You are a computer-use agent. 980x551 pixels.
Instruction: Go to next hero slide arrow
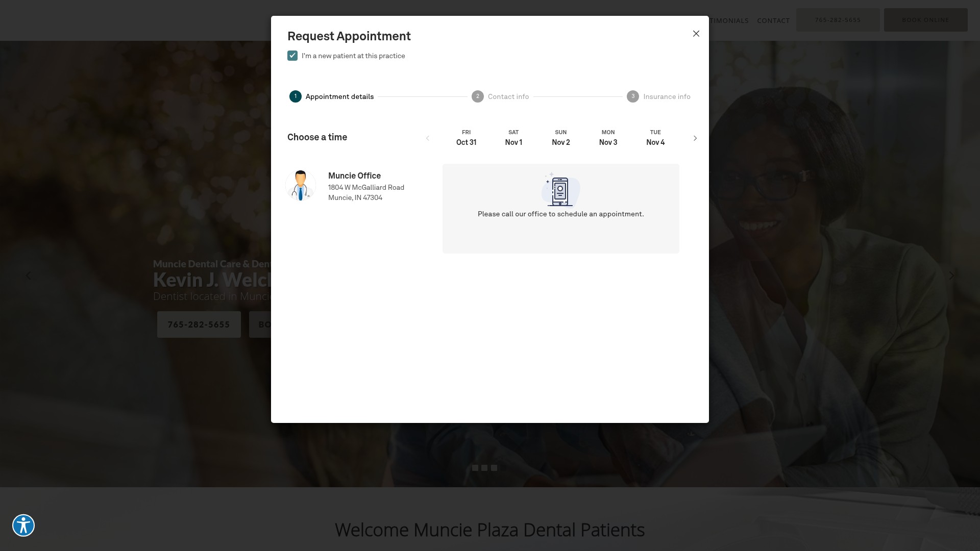(951, 275)
